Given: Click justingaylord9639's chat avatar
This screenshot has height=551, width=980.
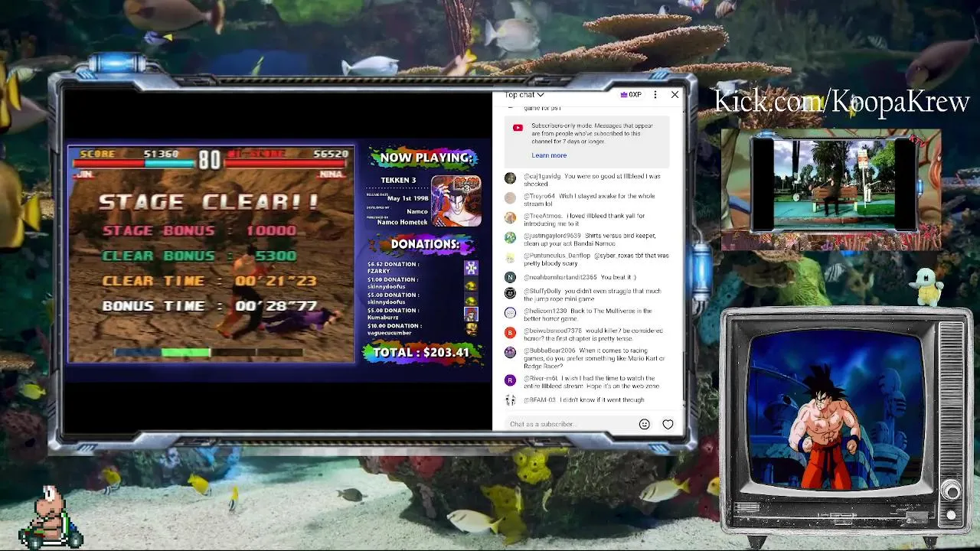Looking at the screenshot, I should tap(510, 237).
